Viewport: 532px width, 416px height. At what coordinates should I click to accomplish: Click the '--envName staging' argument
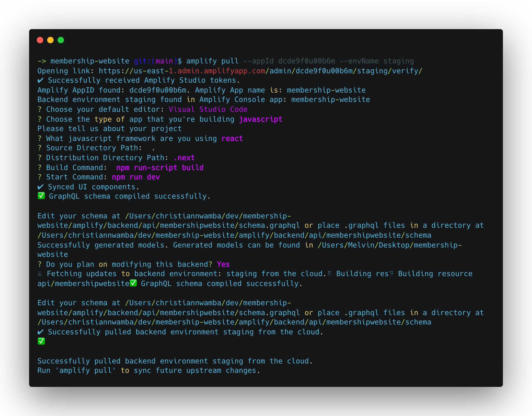(377, 61)
